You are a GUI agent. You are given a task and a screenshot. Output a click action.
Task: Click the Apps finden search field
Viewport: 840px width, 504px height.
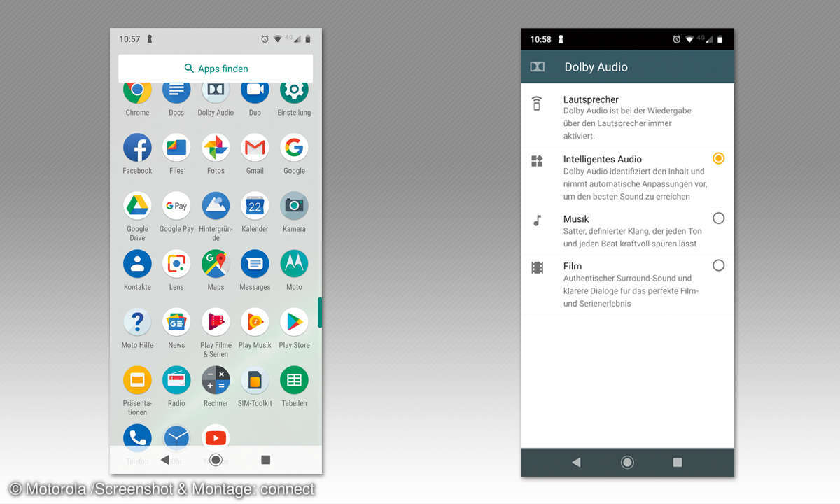pos(216,69)
